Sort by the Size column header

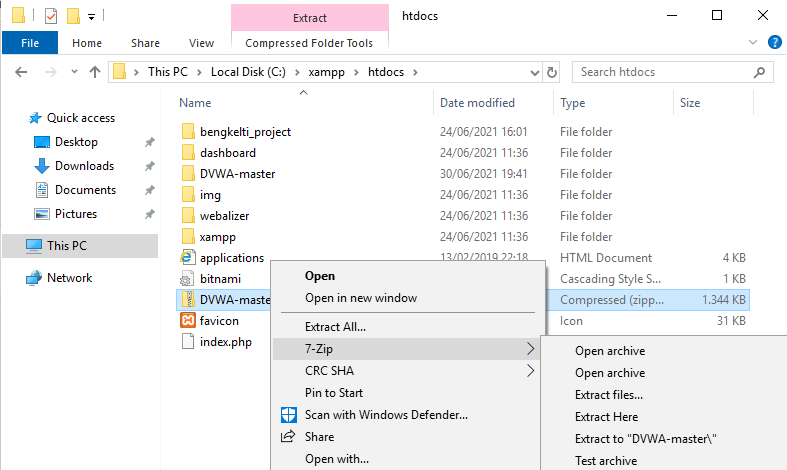click(x=690, y=103)
